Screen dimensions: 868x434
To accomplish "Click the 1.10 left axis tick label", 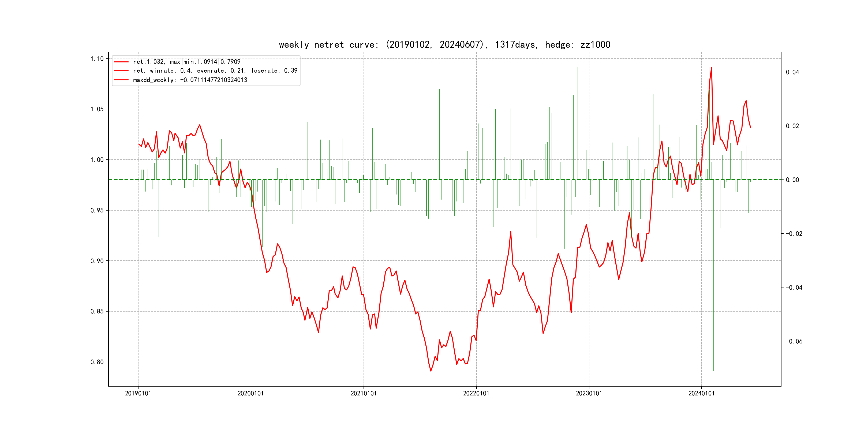I will [x=97, y=59].
